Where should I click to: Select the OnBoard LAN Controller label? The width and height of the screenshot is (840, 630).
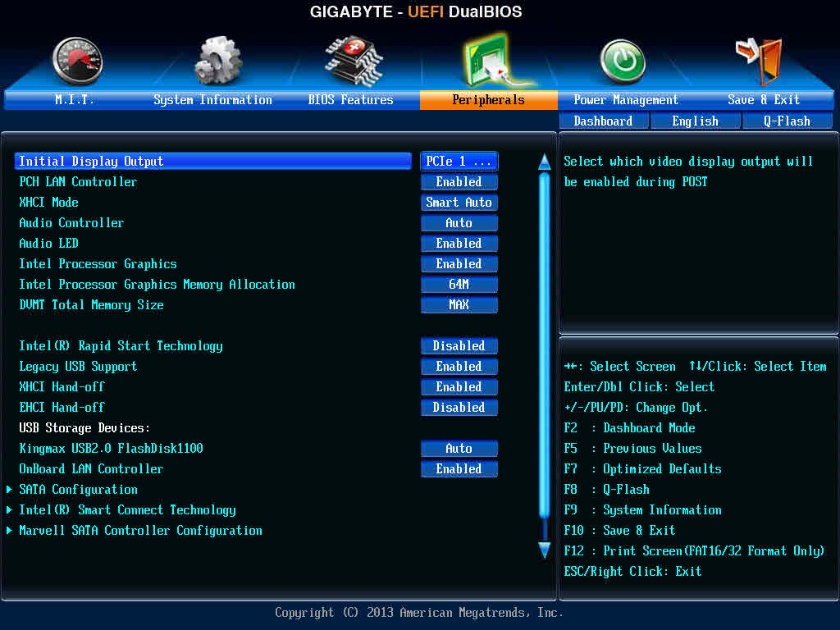click(92, 468)
